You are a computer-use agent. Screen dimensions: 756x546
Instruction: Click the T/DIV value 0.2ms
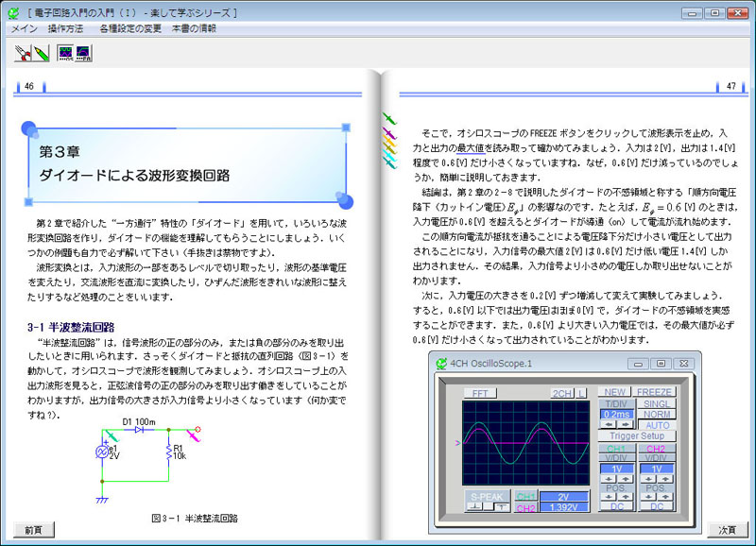[617, 415]
